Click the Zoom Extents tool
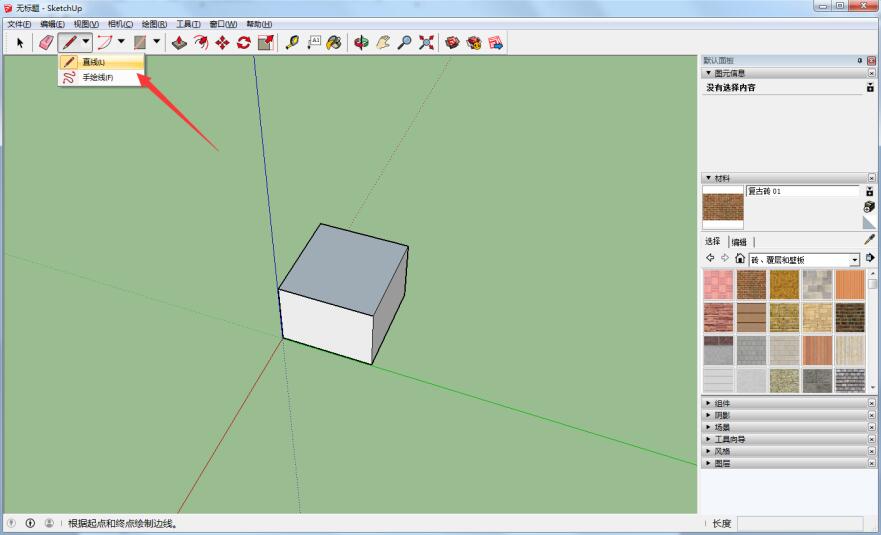Image resolution: width=881 pixels, height=535 pixels. click(426, 42)
